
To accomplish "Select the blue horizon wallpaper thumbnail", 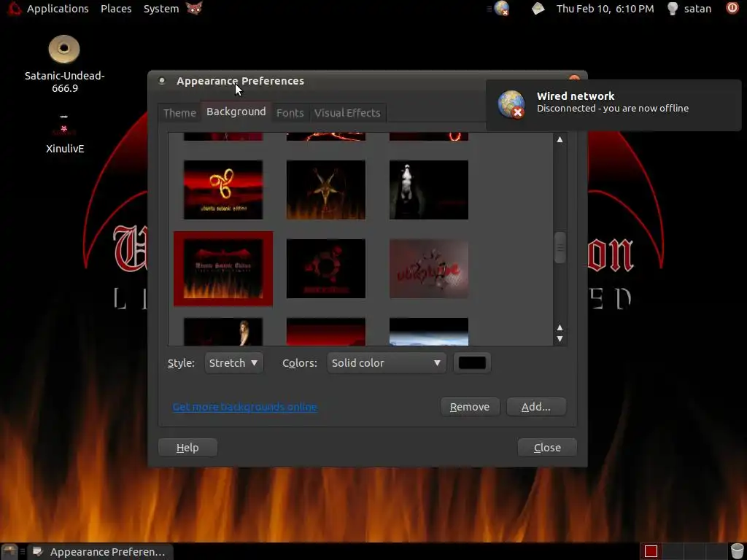I will (x=429, y=332).
